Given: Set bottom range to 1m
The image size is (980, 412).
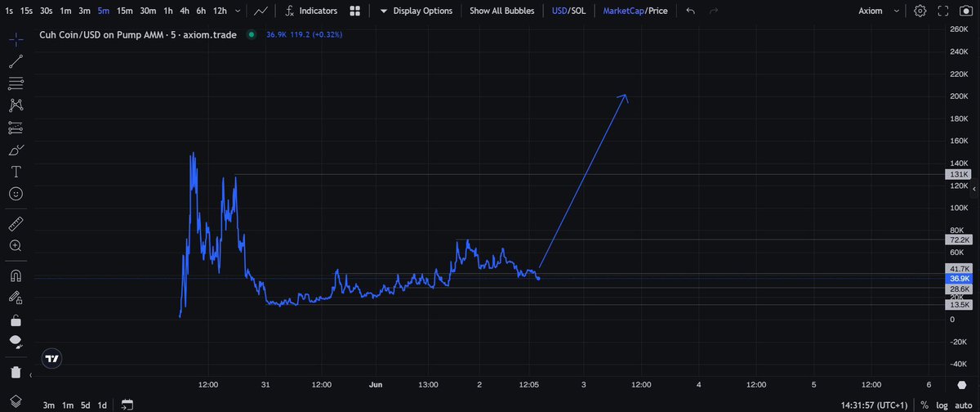Looking at the screenshot, I should coord(67,405).
